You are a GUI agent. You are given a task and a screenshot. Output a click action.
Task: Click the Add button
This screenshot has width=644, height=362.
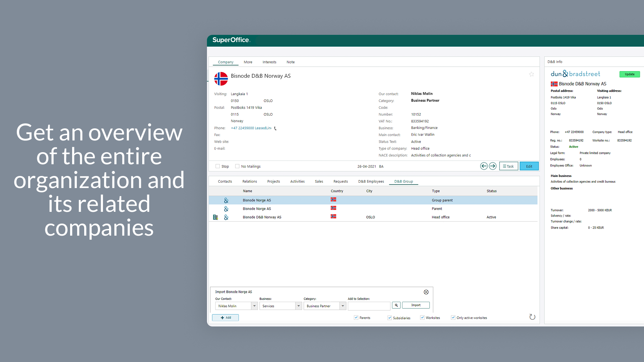tap(225, 318)
